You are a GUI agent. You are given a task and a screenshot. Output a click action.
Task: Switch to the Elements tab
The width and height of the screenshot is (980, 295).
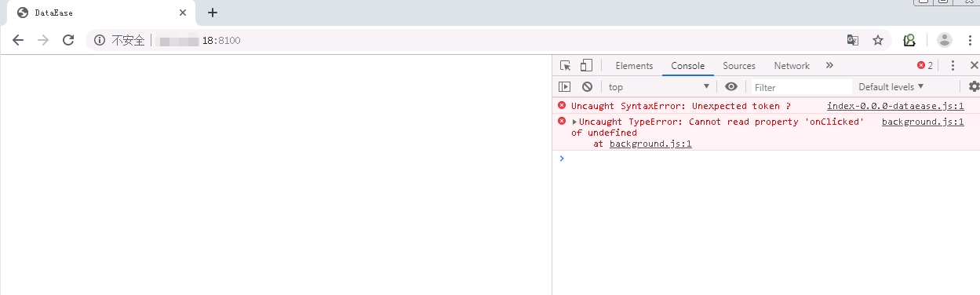(x=634, y=66)
